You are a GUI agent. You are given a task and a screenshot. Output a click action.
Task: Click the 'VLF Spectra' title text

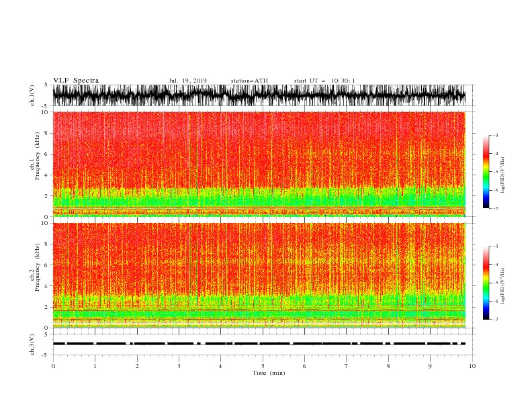76,81
